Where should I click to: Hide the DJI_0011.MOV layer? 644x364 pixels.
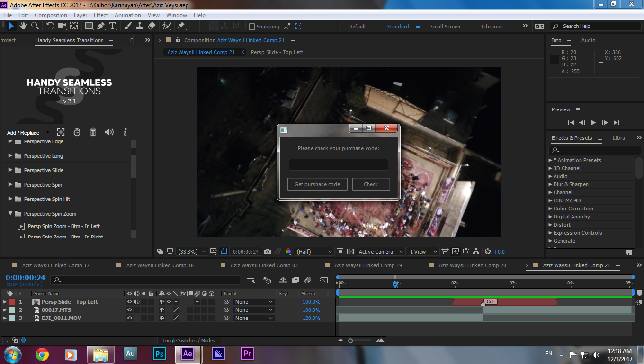coord(130,318)
